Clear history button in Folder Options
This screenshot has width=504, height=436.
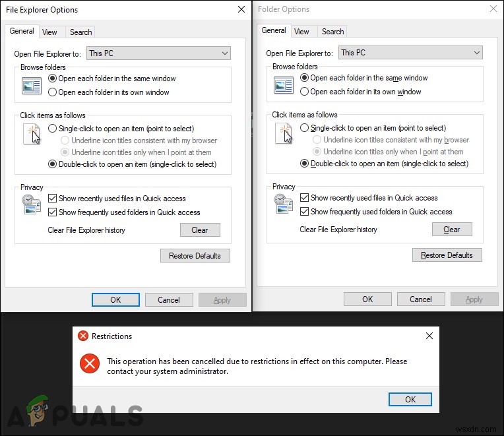[452, 230]
